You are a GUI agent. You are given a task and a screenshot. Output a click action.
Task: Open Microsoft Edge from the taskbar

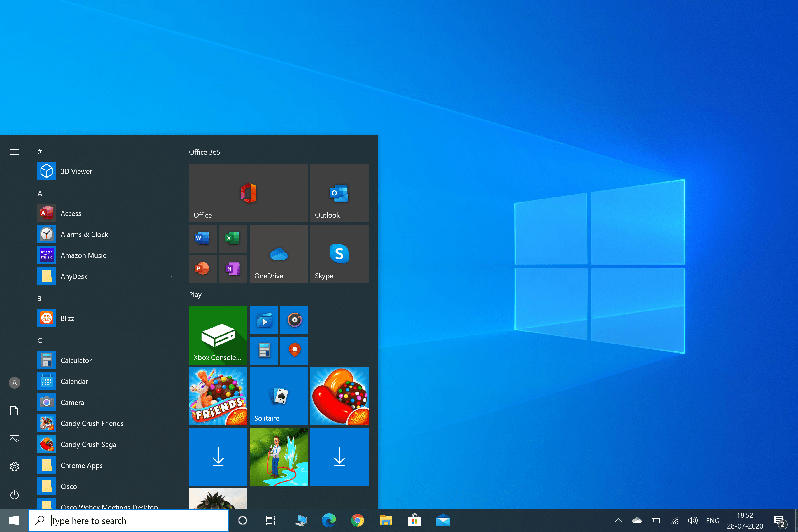tap(328, 520)
